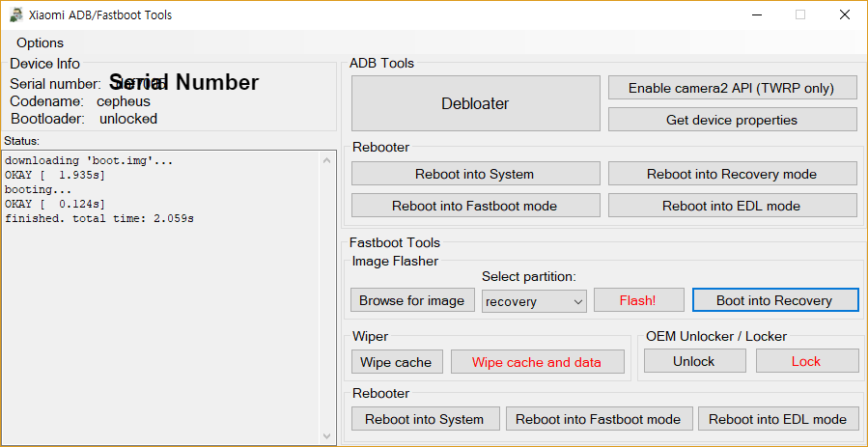Click the red Flash! button
Viewport: 868px width, 447px height.
(639, 300)
